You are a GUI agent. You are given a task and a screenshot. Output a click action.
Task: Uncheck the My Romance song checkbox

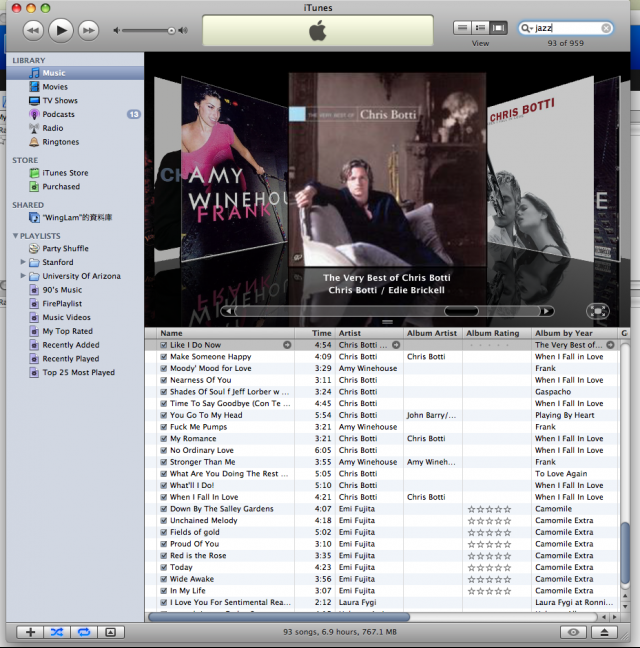coord(164,438)
